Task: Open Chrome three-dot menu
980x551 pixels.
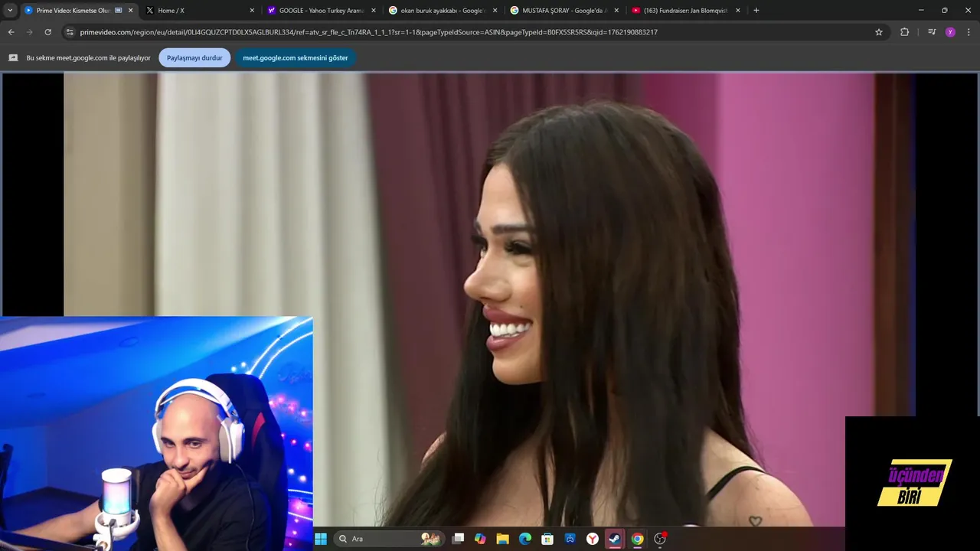Action: click(x=969, y=32)
